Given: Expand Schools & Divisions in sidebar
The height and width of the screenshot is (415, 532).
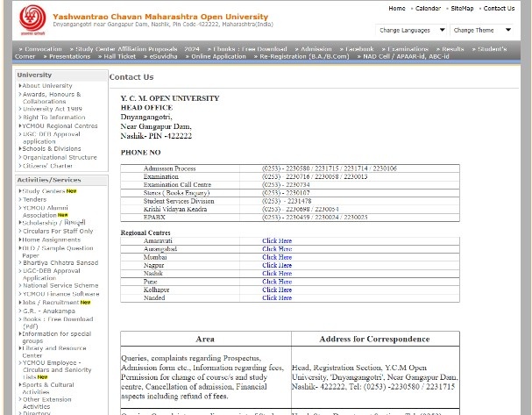Looking at the screenshot, I should pos(51,149).
